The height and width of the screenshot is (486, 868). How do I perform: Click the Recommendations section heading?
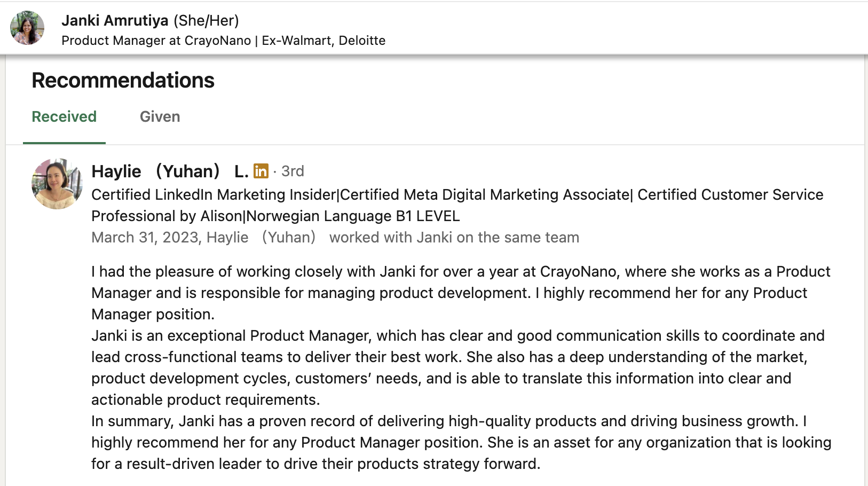(x=123, y=81)
